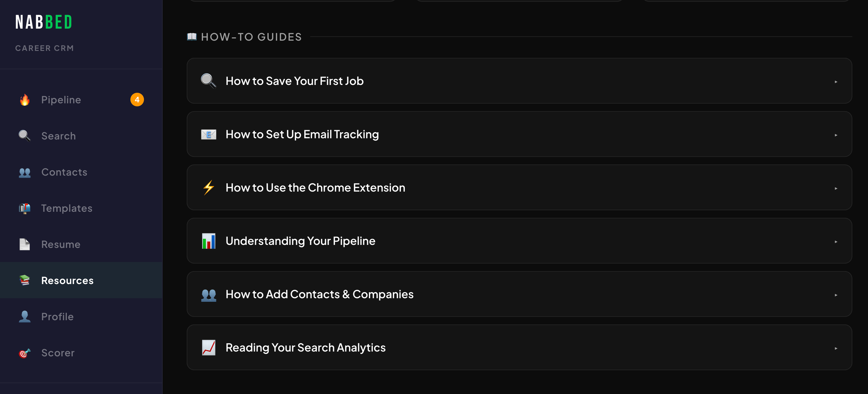Expand the Add Contacts & Companies arrow
This screenshot has height=394, width=868.
pyautogui.click(x=836, y=295)
